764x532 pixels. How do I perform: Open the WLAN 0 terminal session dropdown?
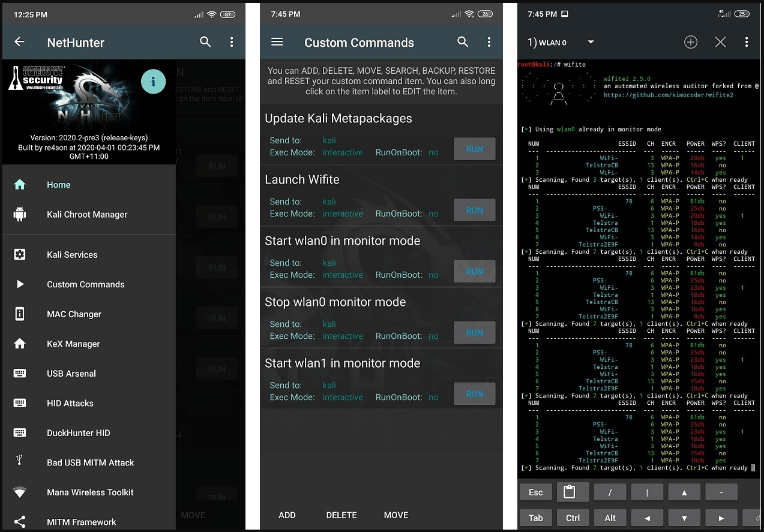coord(561,42)
